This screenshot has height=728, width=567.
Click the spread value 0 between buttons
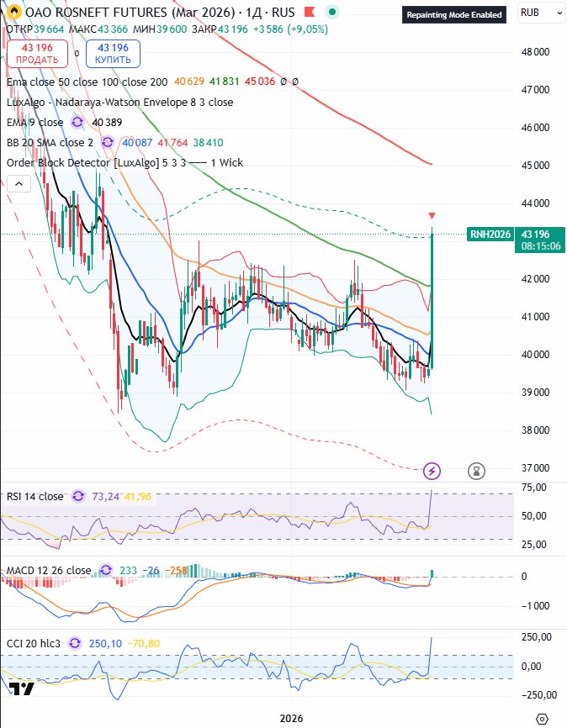[77, 54]
